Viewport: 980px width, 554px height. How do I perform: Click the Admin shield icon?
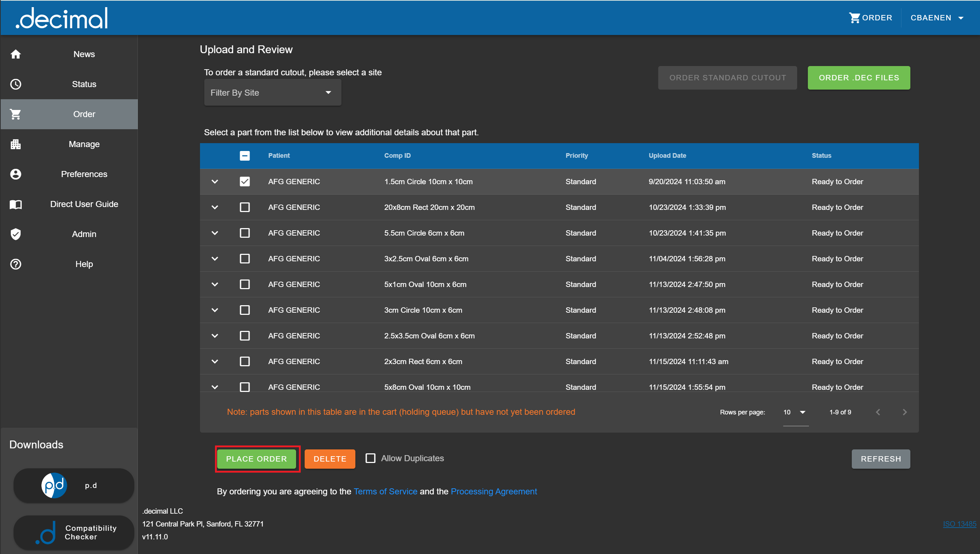(x=16, y=234)
